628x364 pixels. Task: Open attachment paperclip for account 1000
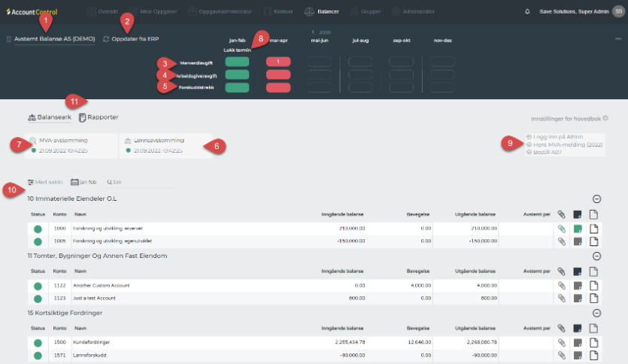561,229
